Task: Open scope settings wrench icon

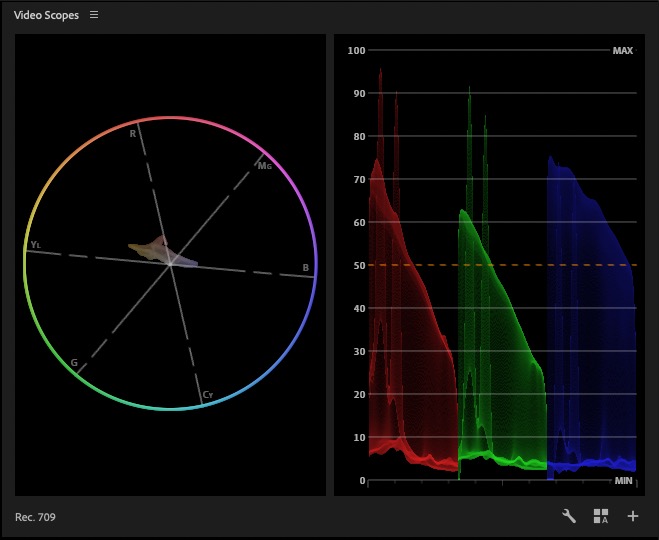Action: 569,516
